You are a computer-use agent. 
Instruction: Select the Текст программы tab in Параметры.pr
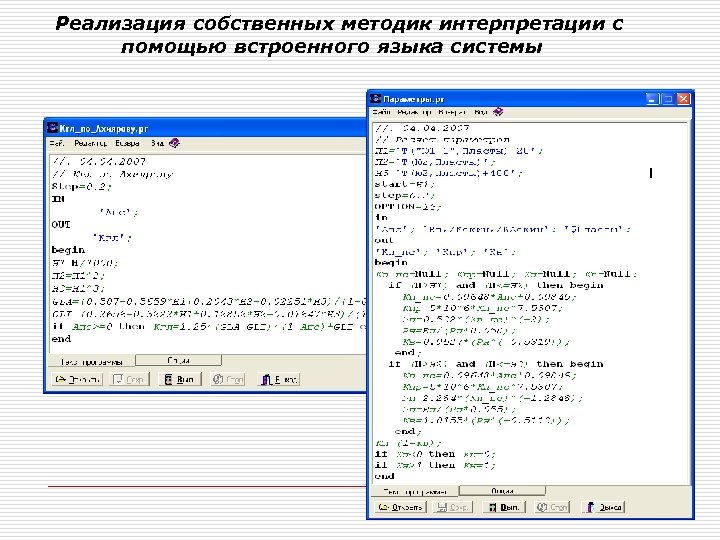(415, 491)
